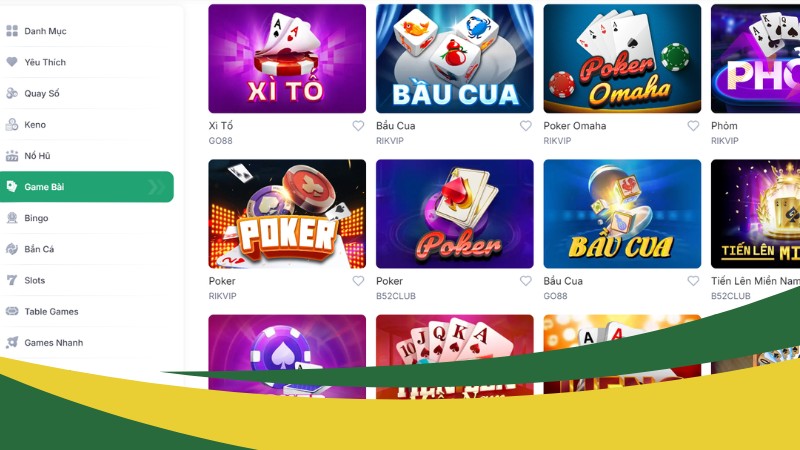The width and height of the screenshot is (800, 450).
Task: Click the Nổ Hũ jackpot icon
Action: [12, 156]
